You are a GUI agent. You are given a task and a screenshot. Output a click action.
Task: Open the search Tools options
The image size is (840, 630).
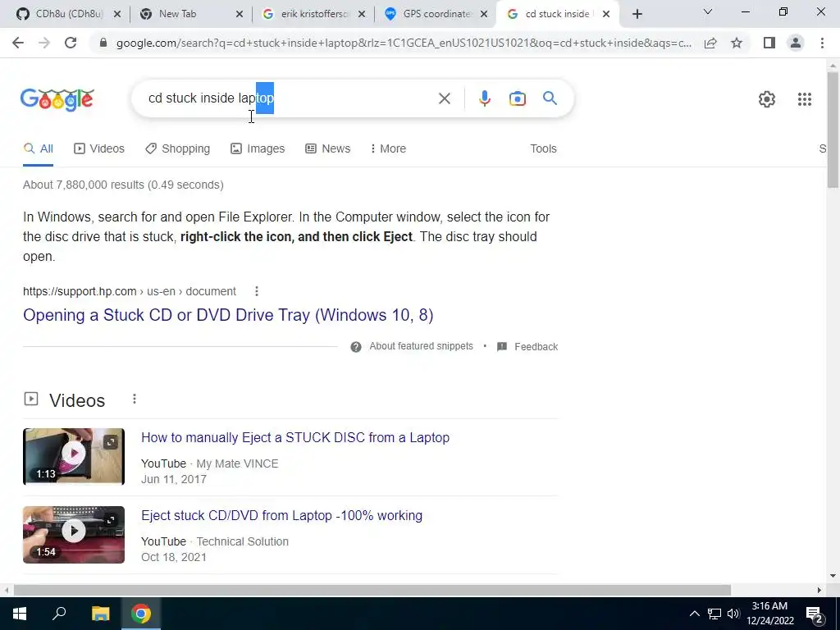[x=543, y=149]
